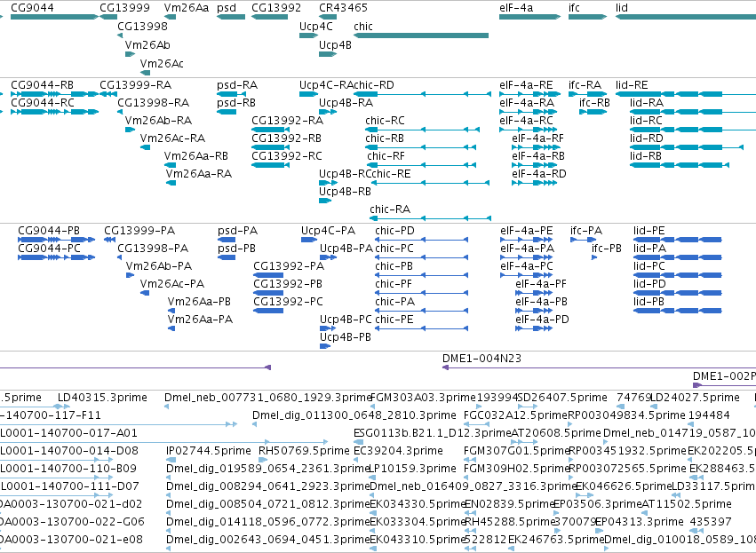Select the ifc-RB transcript label
Image resolution: width=756 pixels, height=553 pixels.
(x=594, y=103)
